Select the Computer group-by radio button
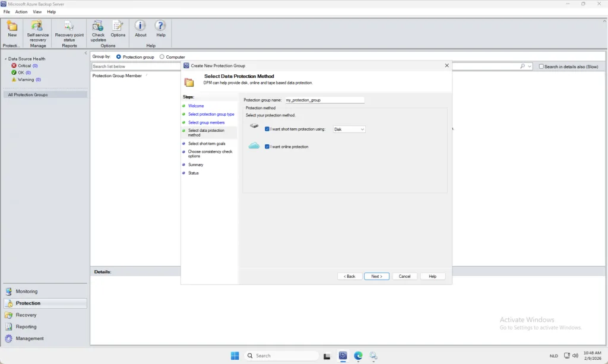The height and width of the screenshot is (364, 608). tap(162, 57)
